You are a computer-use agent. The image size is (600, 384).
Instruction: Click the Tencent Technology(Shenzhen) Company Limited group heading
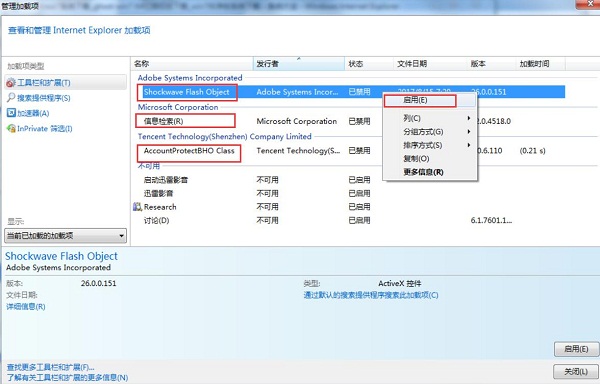tap(225, 137)
